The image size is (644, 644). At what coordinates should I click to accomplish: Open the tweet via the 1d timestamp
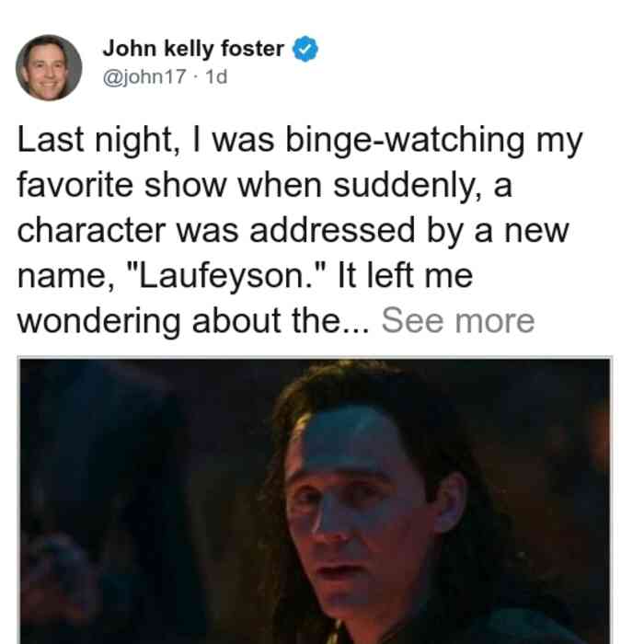[x=216, y=76]
